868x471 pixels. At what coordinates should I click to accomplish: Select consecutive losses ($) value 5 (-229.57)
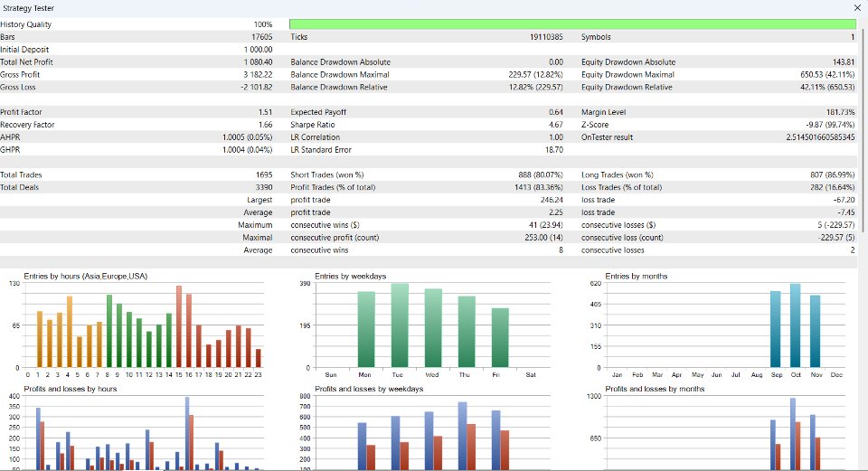click(x=836, y=225)
